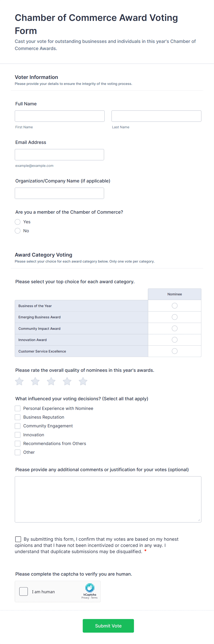Click the First Name input field
The height and width of the screenshot is (644, 214).
click(x=60, y=116)
